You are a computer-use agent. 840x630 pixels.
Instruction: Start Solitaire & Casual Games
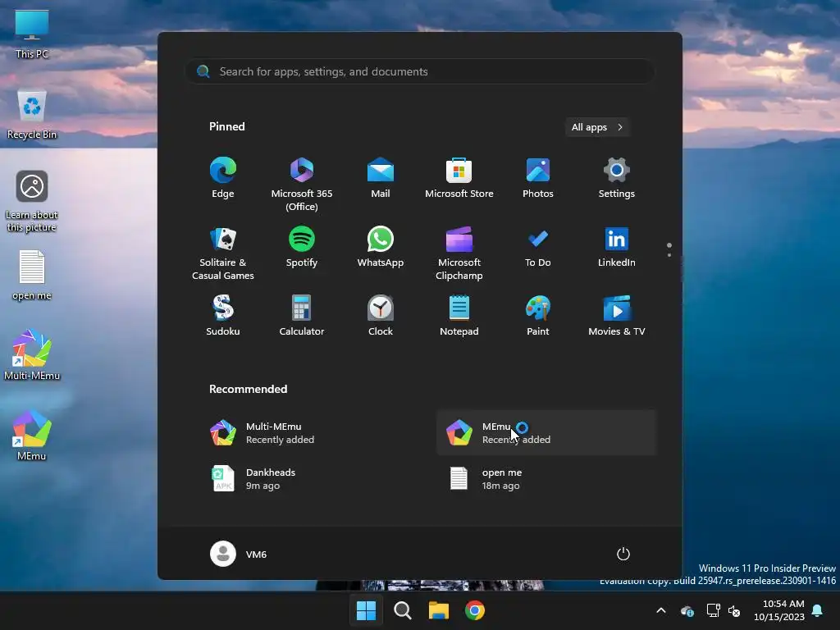[x=223, y=253]
